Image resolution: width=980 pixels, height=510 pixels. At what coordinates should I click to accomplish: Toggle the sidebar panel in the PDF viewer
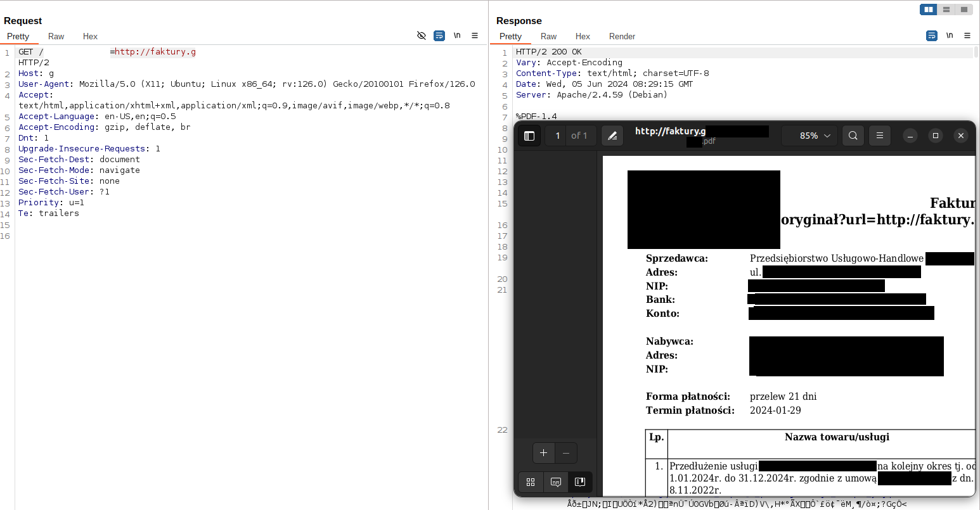pyautogui.click(x=529, y=135)
